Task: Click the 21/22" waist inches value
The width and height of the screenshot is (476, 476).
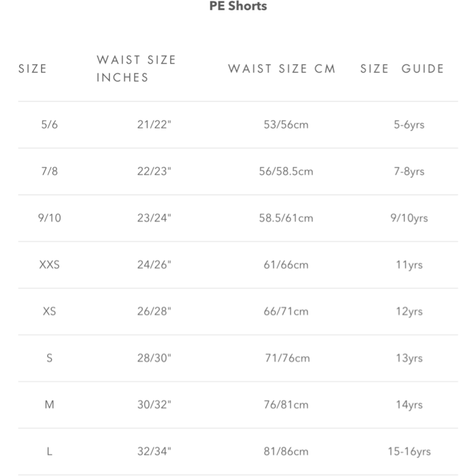Action: (154, 124)
